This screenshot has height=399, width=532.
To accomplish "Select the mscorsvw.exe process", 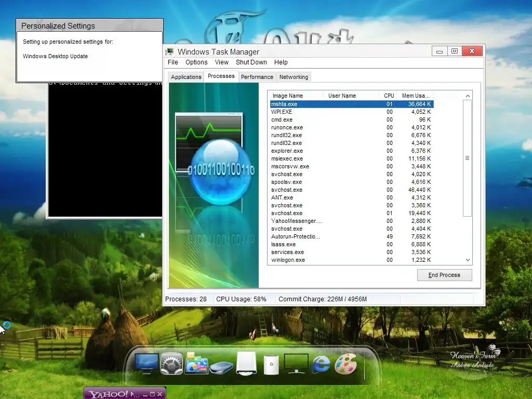I will click(352, 167).
